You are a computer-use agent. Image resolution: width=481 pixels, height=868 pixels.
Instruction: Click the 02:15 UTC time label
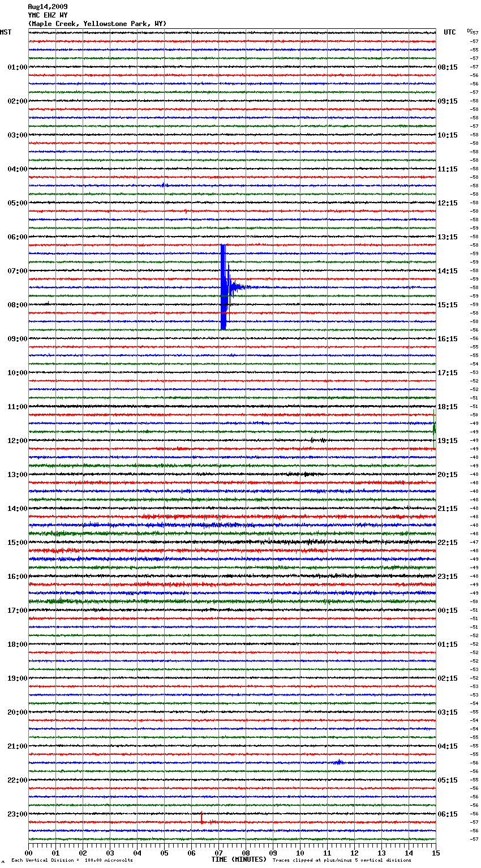448,678
